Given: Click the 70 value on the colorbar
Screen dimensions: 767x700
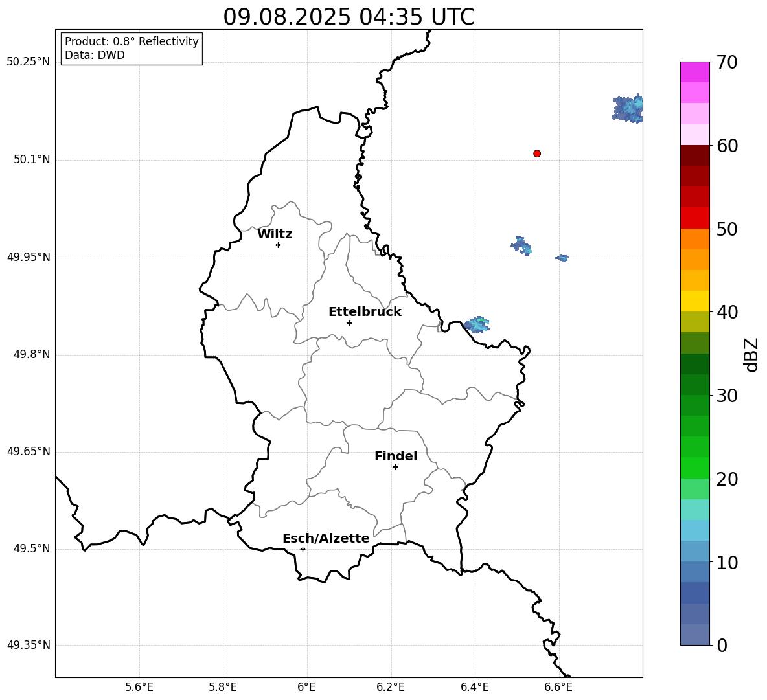Looking at the screenshot, I should tap(727, 62).
